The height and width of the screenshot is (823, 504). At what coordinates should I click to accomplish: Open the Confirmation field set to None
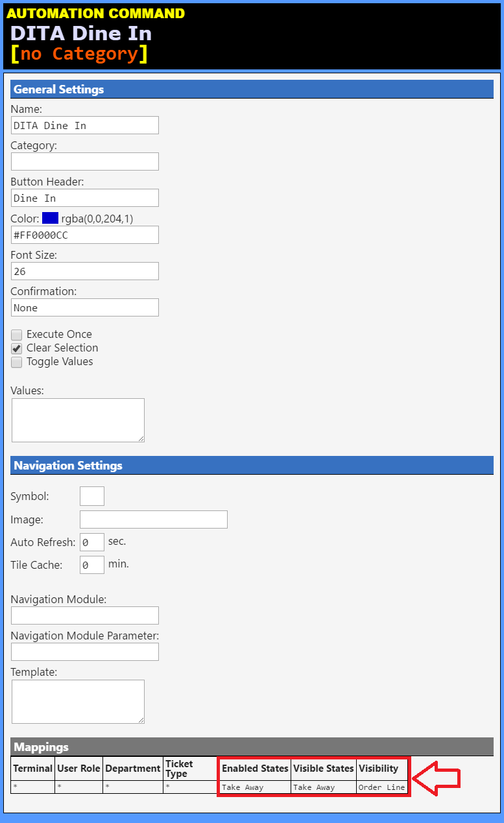tap(85, 307)
